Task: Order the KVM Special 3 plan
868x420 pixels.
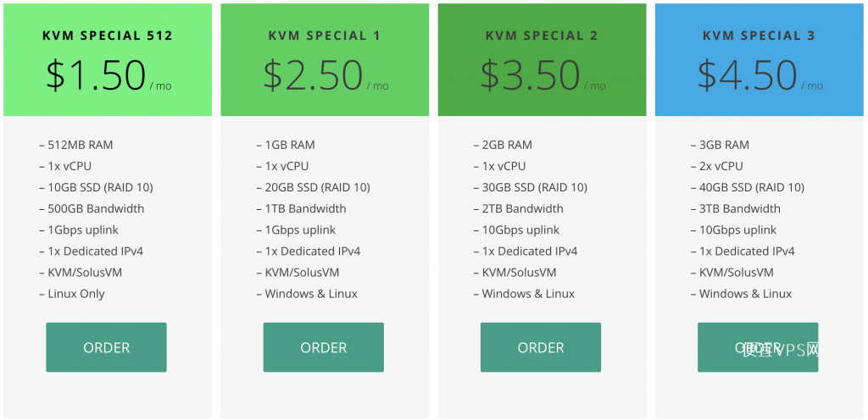Action: [x=758, y=347]
